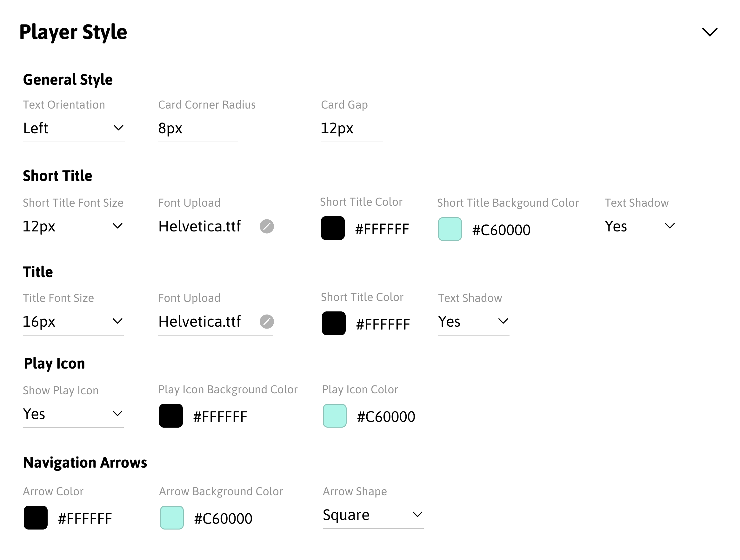Toggle Title Text Shadow dropdown
Screen dimensions: 740x560
tap(473, 322)
